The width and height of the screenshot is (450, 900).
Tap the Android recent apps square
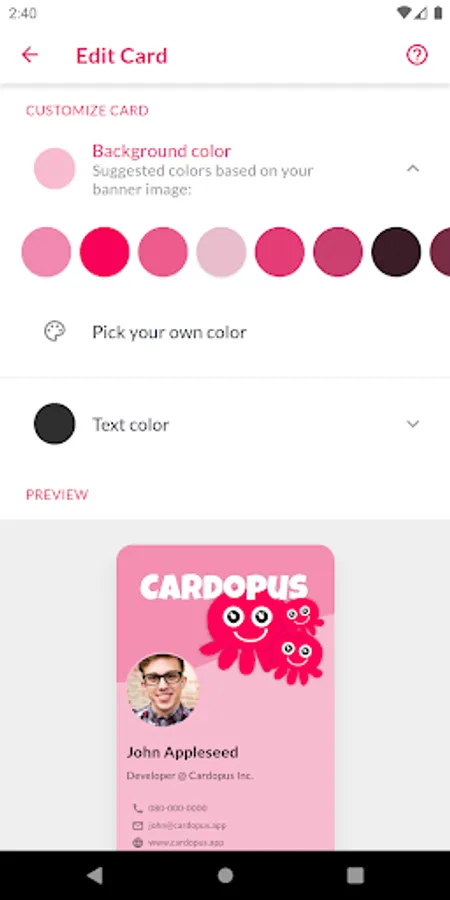click(x=355, y=875)
